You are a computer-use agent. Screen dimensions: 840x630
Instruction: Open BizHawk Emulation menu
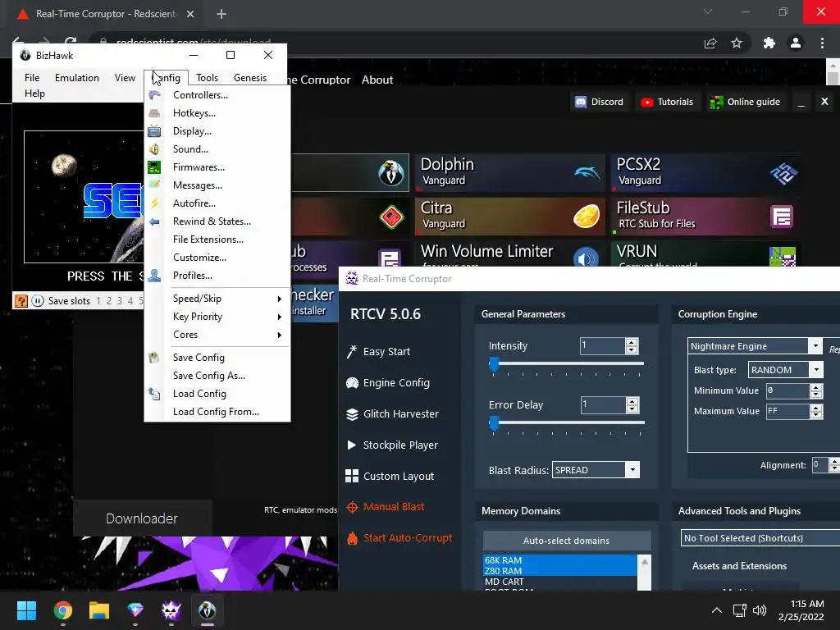click(x=76, y=78)
